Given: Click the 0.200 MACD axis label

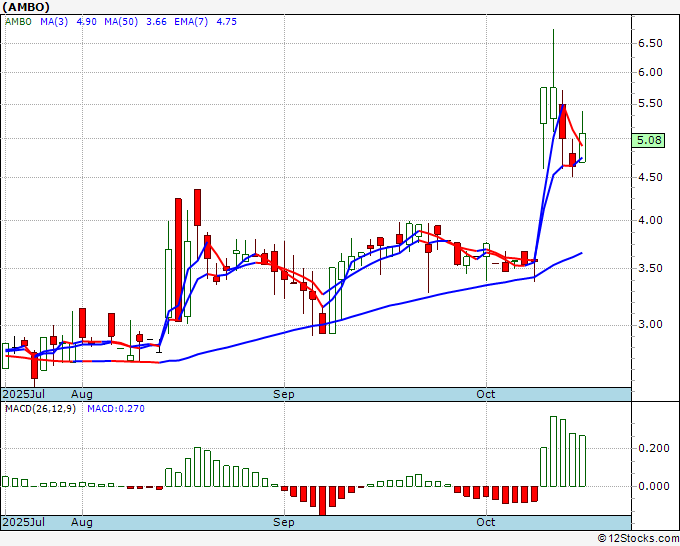Looking at the screenshot, I should [654, 448].
